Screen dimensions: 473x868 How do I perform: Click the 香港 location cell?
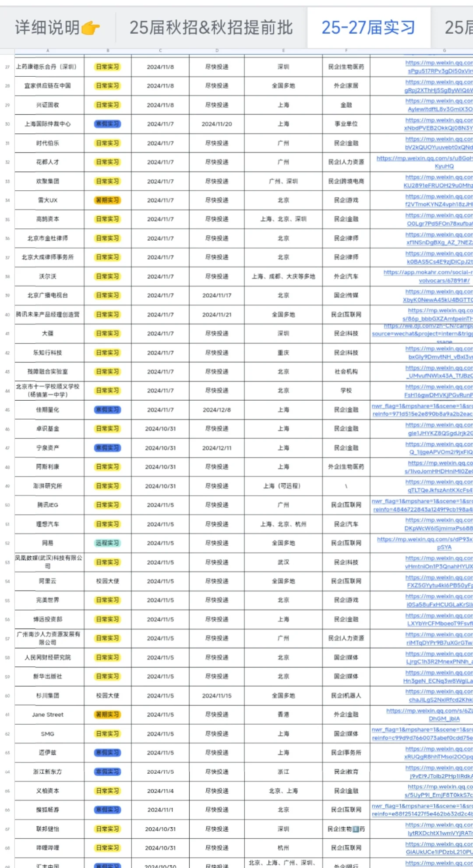point(283,715)
